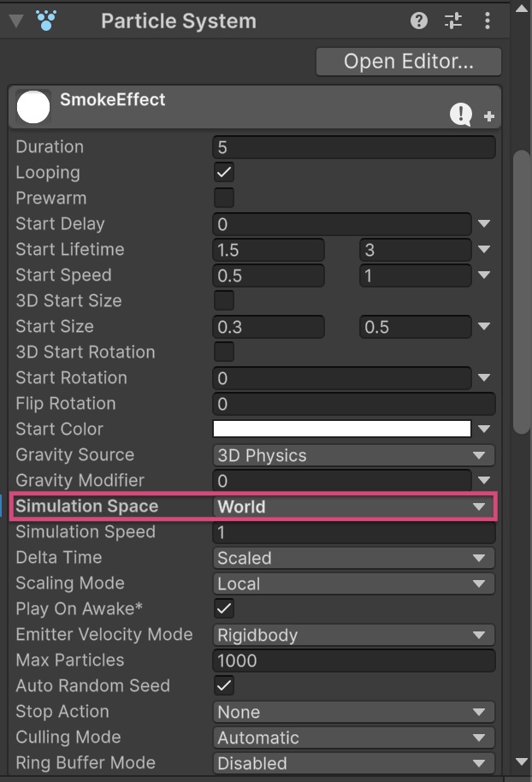The height and width of the screenshot is (782, 532).
Task: Select the Duration input field
Action: [x=353, y=146]
